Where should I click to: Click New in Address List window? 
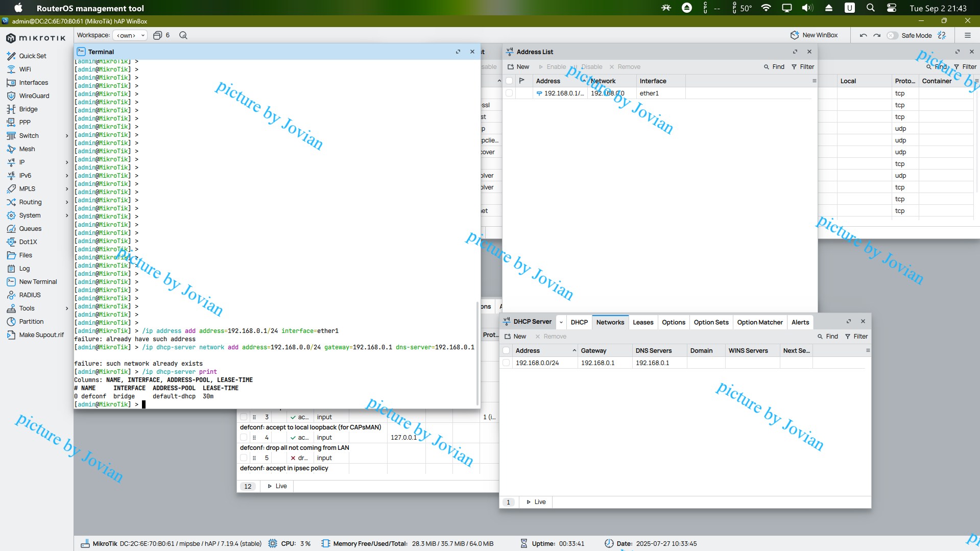(518, 67)
